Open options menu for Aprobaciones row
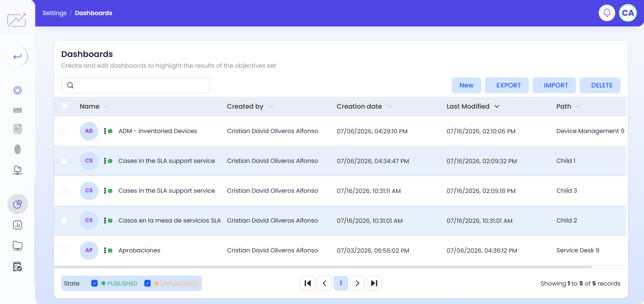644x304 pixels. (x=105, y=250)
